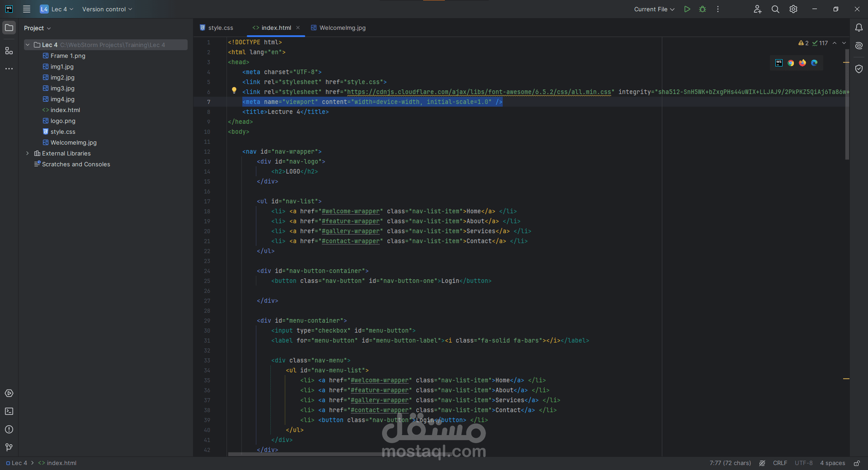Select index.html in project tree
The image size is (868, 470).
point(65,110)
